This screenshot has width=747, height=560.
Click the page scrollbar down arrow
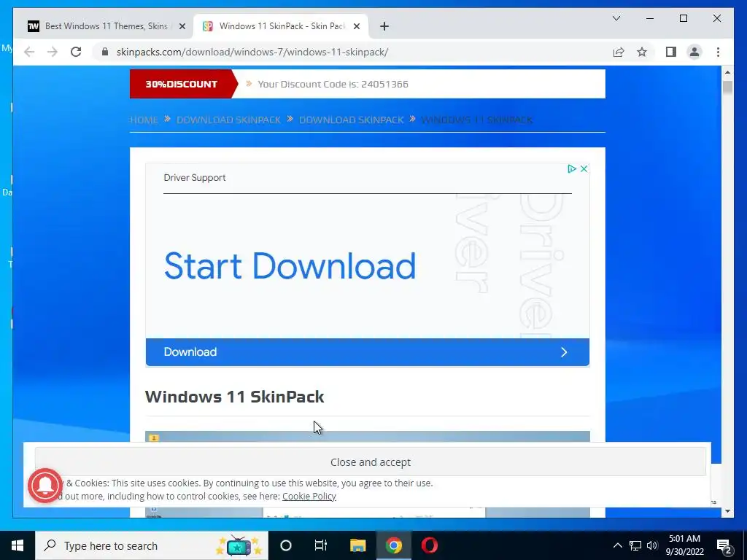pyautogui.click(x=727, y=511)
